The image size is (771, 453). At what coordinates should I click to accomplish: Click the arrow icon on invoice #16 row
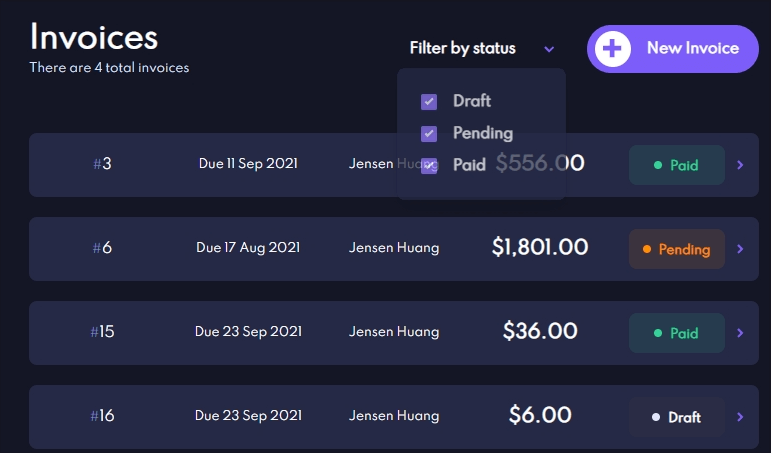(x=740, y=417)
